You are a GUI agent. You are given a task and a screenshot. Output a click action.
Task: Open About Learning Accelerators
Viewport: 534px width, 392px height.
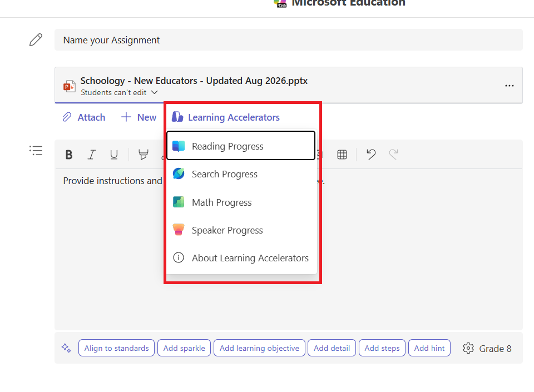(241, 258)
